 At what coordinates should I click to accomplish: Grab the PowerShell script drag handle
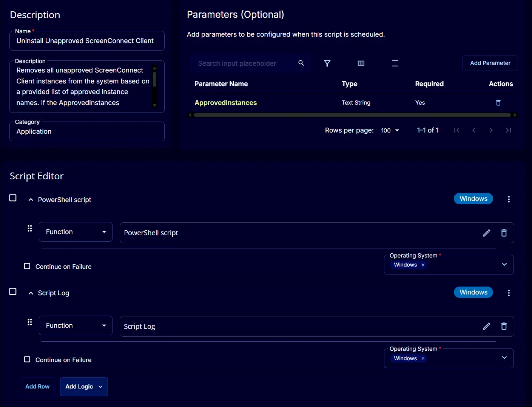[30, 228]
